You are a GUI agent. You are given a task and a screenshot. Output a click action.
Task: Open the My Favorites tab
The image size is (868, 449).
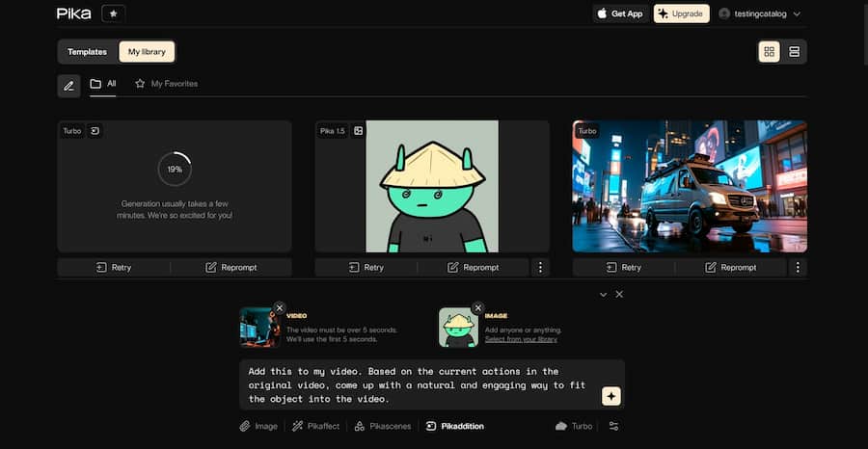pos(167,84)
